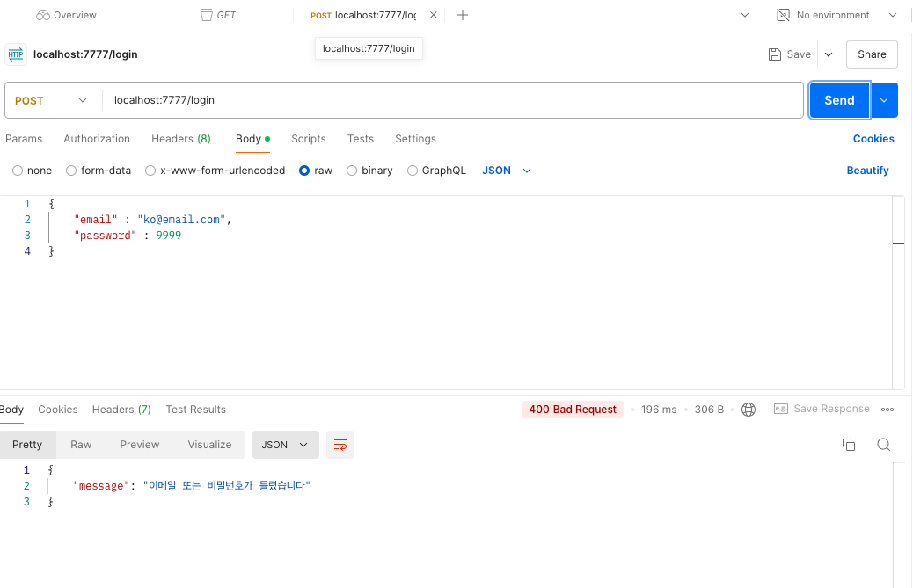This screenshot has width=913, height=588.
Task: Expand the open tabs list chevron
Action: (745, 15)
